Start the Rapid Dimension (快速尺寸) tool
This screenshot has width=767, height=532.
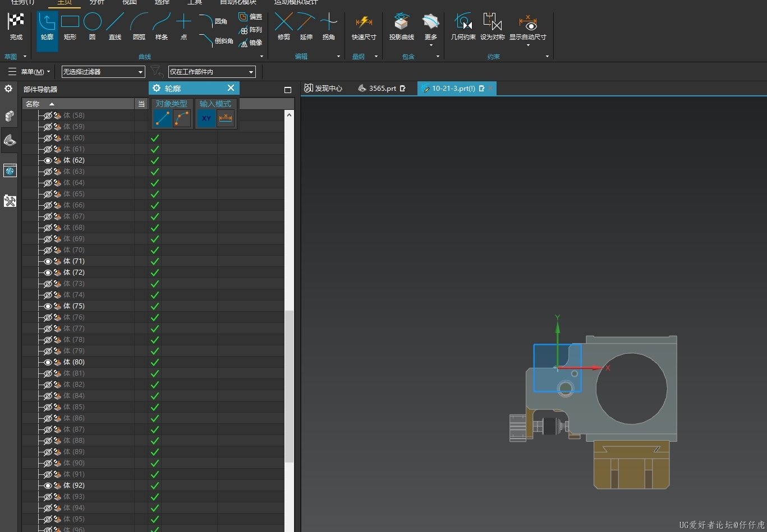coord(364,27)
